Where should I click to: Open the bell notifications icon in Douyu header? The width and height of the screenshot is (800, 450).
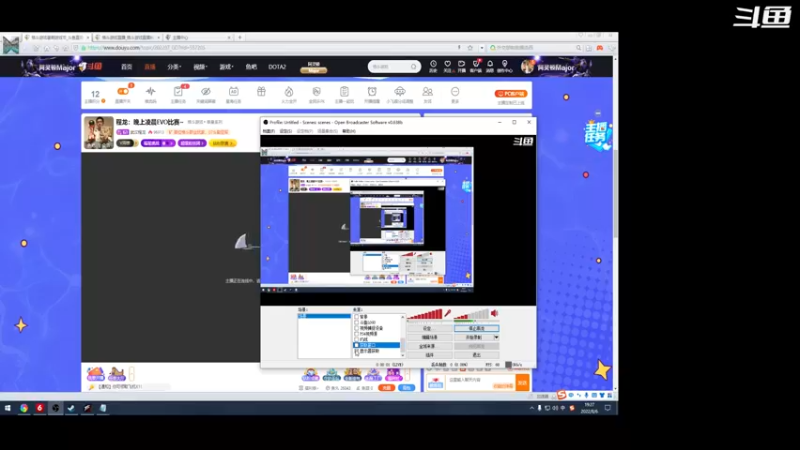click(490, 64)
